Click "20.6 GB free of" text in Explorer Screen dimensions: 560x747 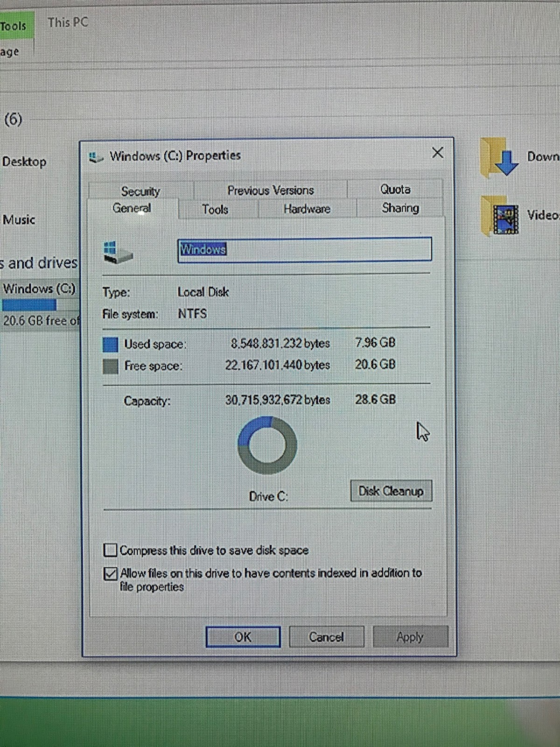pyautogui.click(x=42, y=321)
